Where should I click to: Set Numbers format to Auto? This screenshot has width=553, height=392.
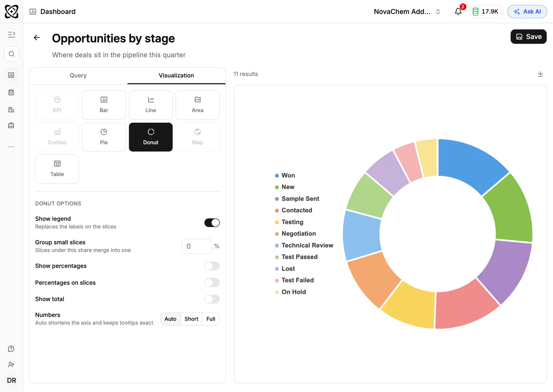(170, 319)
